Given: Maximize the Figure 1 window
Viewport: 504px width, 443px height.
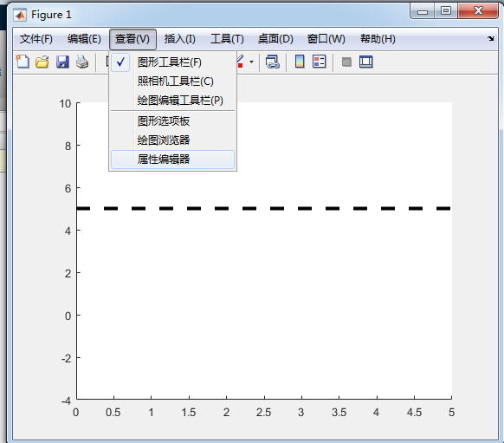Looking at the screenshot, I should tap(446, 11).
